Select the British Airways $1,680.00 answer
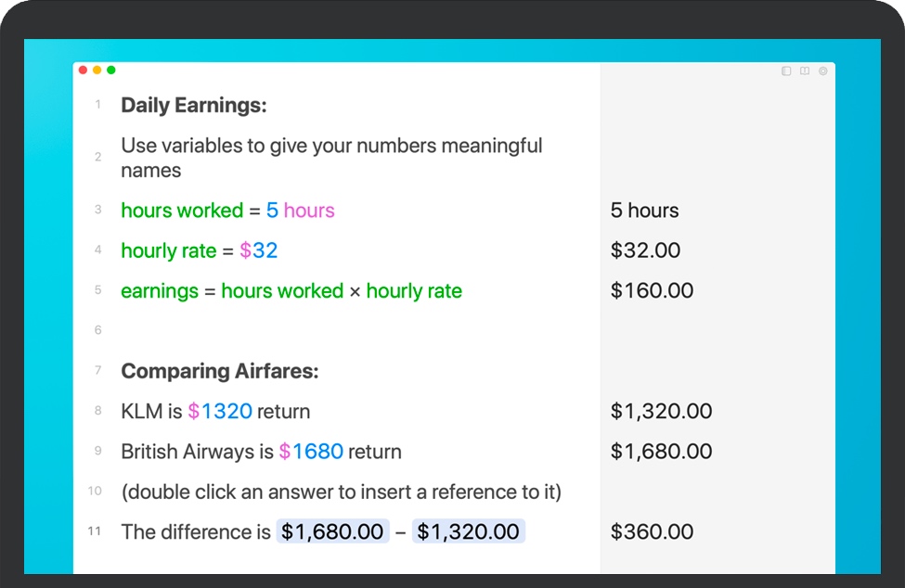 pos(661,452)
